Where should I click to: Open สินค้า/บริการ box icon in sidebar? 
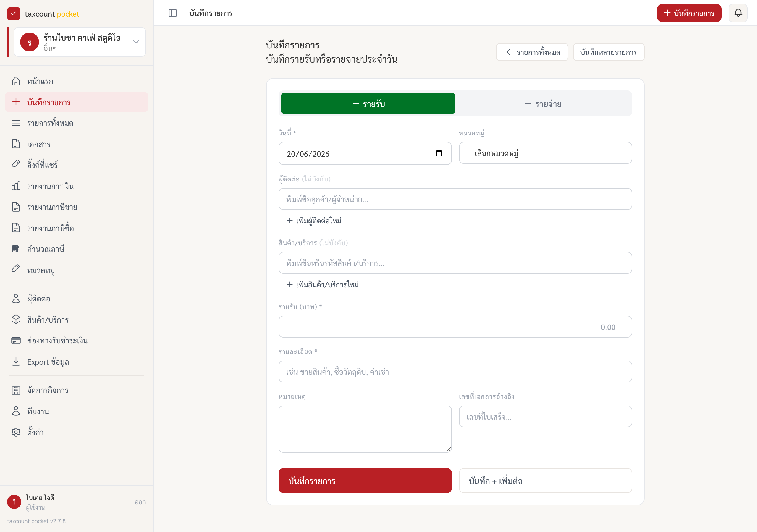pyautogui.click(x=16, y=319)
